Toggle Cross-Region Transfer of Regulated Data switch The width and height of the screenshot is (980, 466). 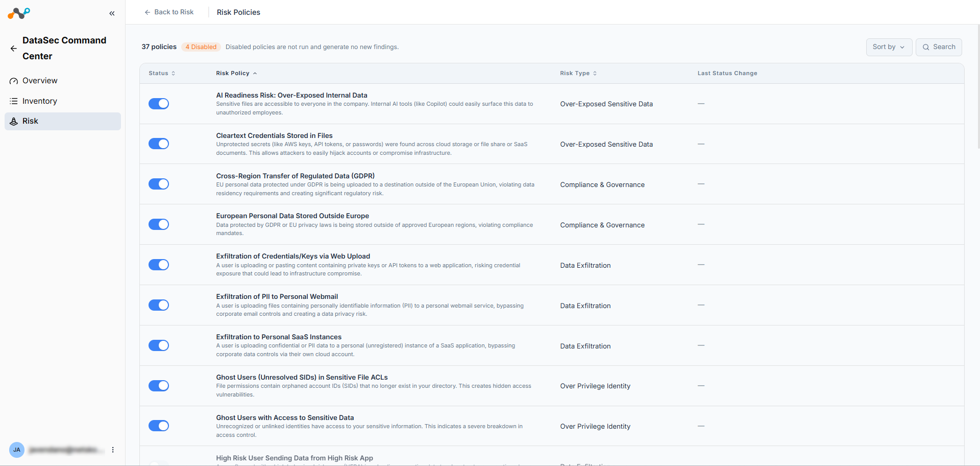click(159, 184)
